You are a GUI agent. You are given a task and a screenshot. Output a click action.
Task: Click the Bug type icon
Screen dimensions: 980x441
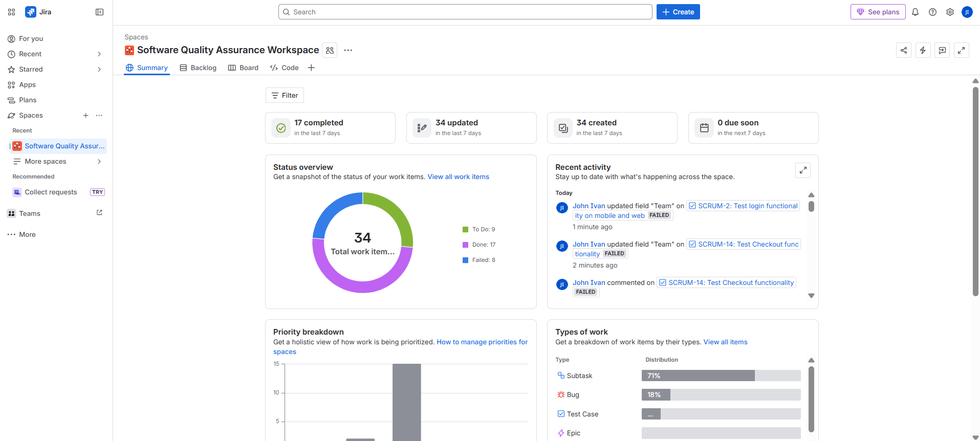[561, 394]
